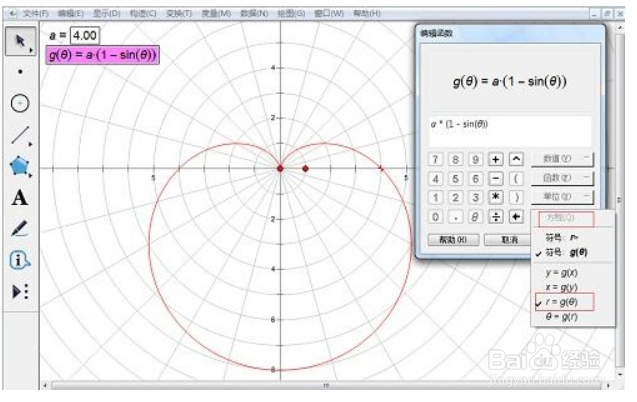Open the 数据(N) Number menu

tap(254, 13)
